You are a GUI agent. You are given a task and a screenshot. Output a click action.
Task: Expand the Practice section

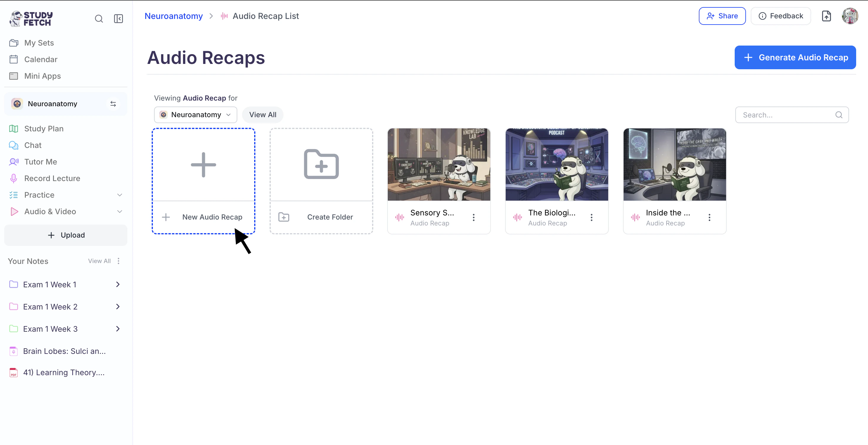pyautogui.click(x=119, y=195)
